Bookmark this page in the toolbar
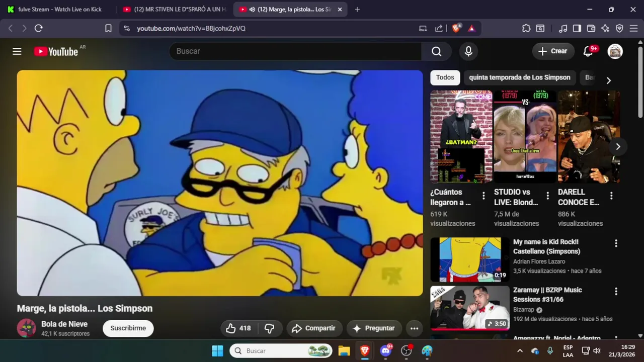 [108, 29]
